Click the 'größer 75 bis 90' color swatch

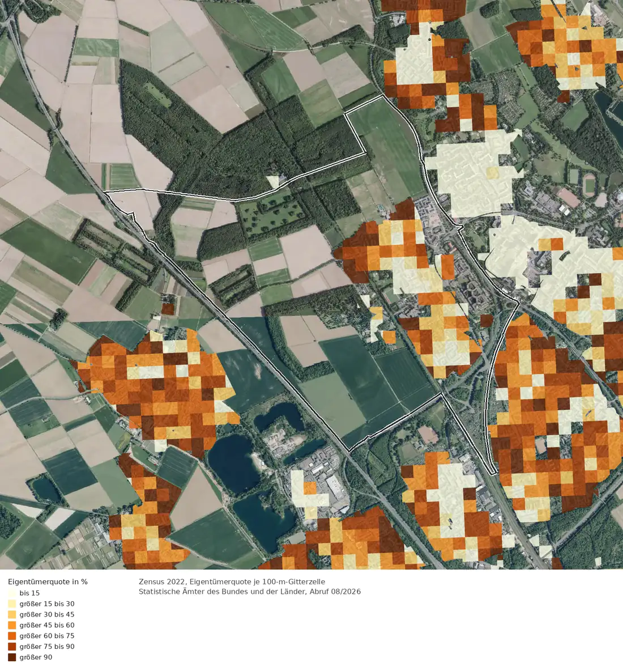[x=12, y=647]
